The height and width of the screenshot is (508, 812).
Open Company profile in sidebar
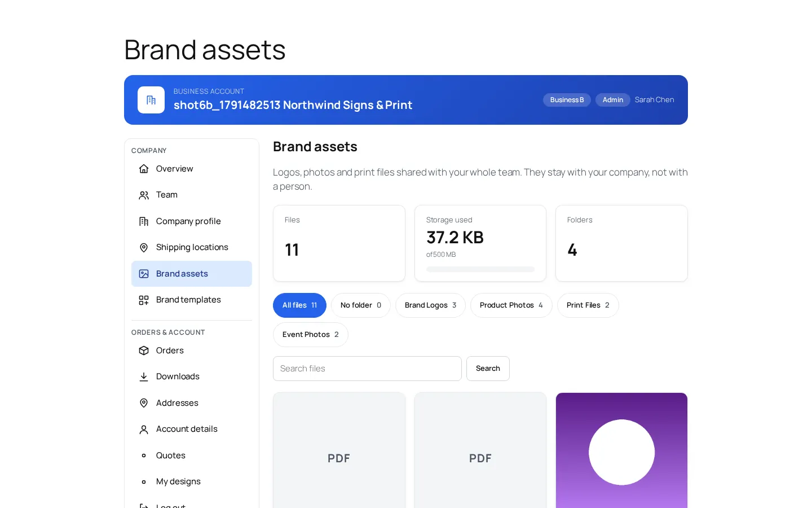192,221
